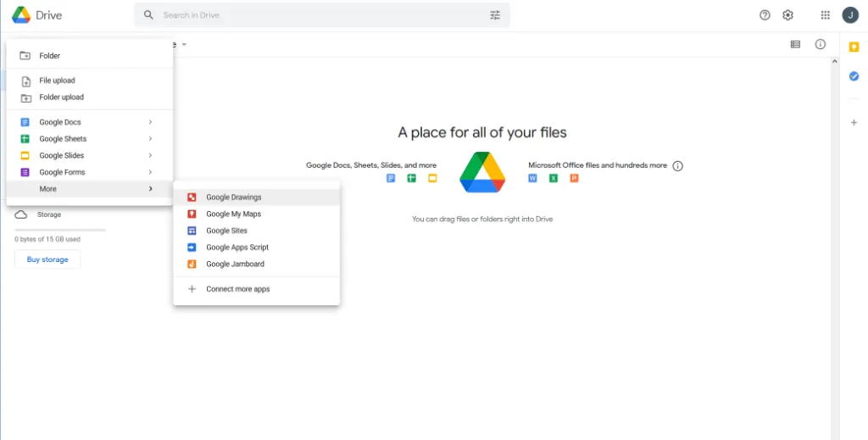The height and width of the screenshot is (440, 868).
Task: Click the Google Drawings icon
Action: click(192, 197)
